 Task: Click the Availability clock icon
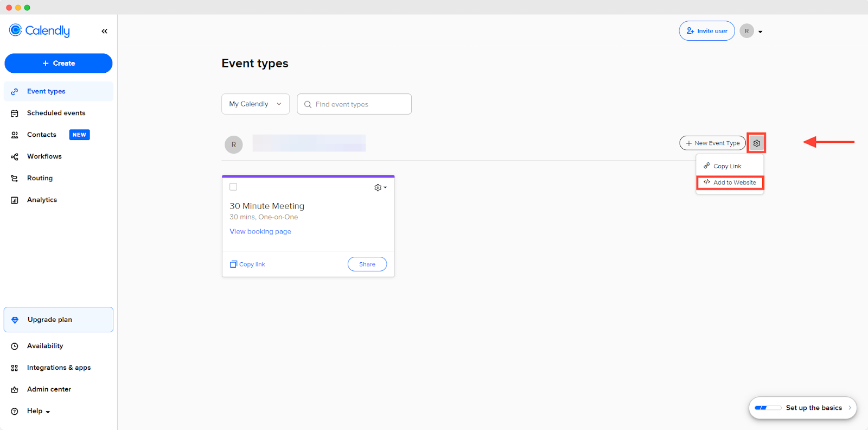(15, 346)
